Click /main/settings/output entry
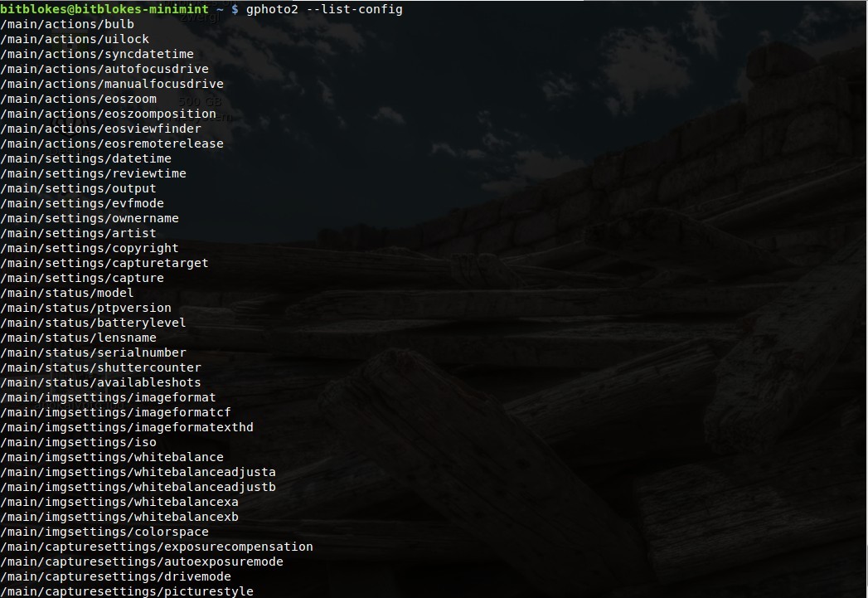 (79, 189)
